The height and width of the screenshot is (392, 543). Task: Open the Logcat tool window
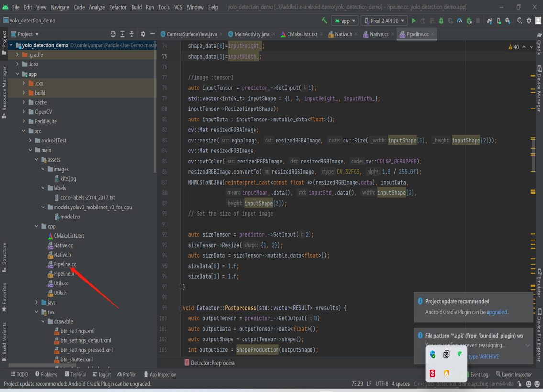[101, 374]
